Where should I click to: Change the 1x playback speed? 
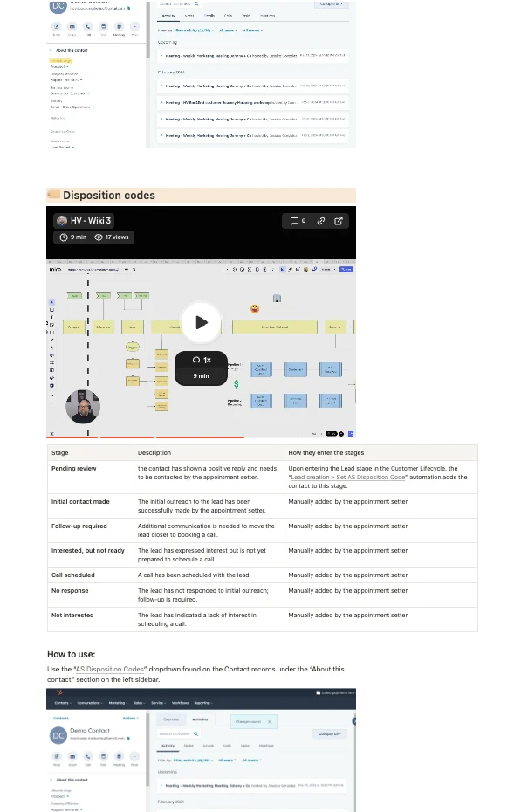(202, 360)
